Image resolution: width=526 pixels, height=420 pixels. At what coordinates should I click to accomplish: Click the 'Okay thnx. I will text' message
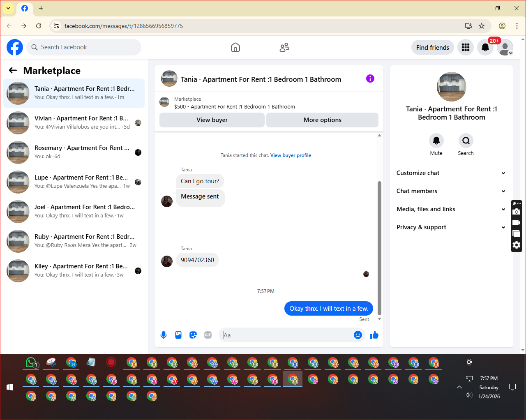329,309
